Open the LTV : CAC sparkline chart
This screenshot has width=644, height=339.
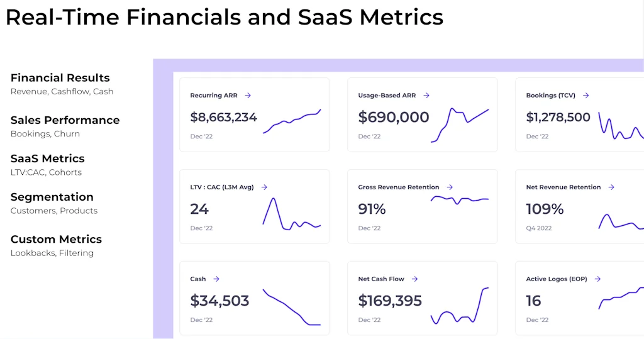point(292,214)
